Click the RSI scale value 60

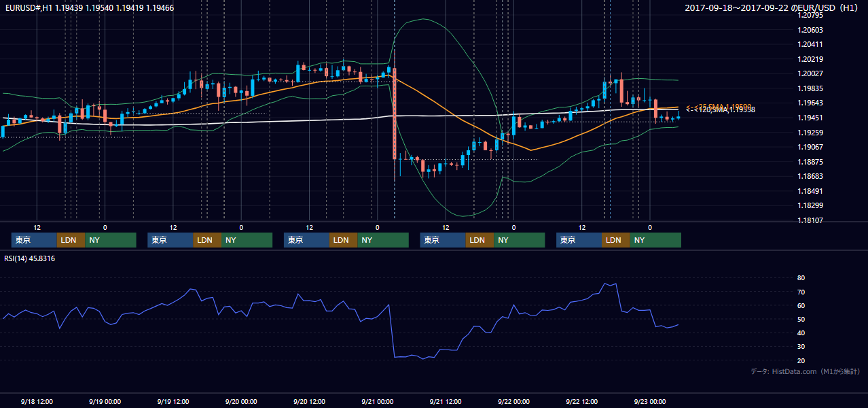tap(801, 305)
